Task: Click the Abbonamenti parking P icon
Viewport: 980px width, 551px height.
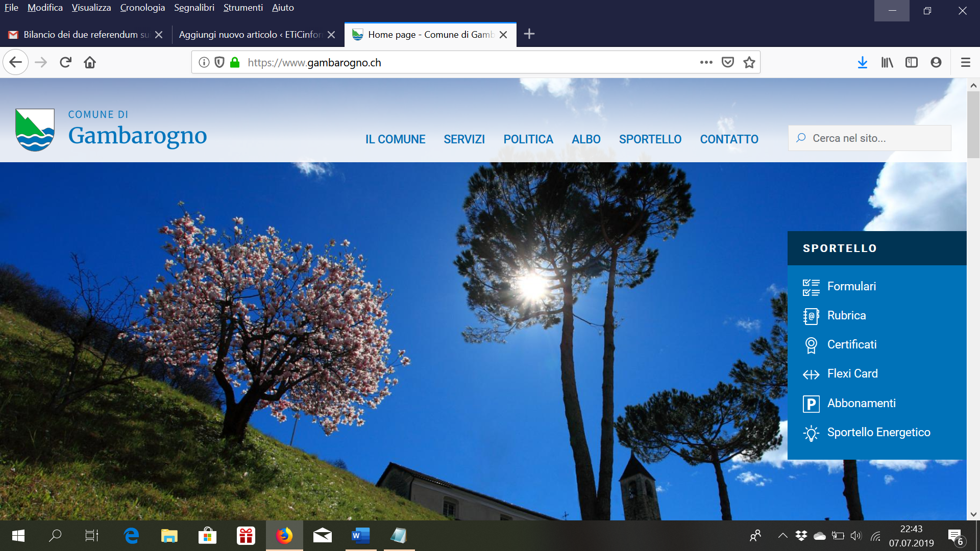Action: (811, 404)
